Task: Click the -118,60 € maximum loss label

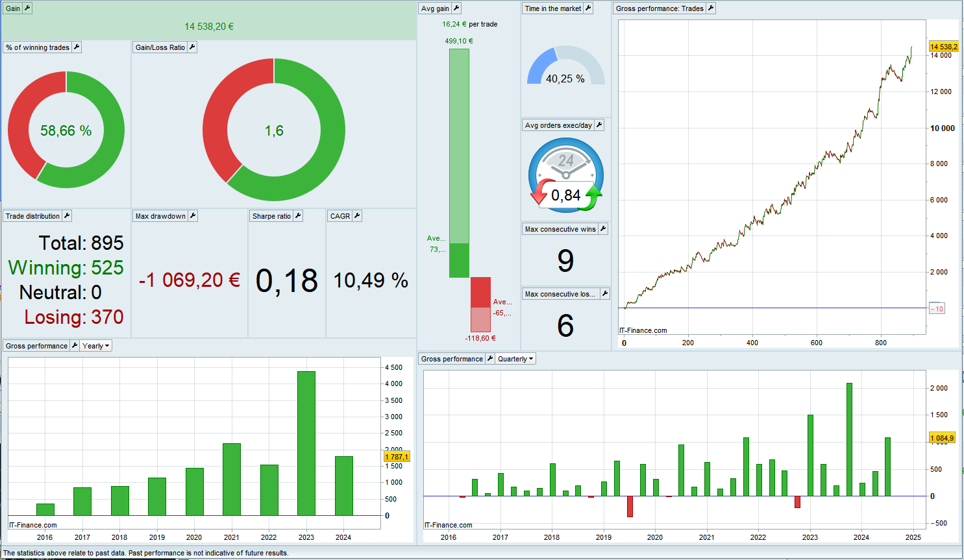Action: pos(480,338)
